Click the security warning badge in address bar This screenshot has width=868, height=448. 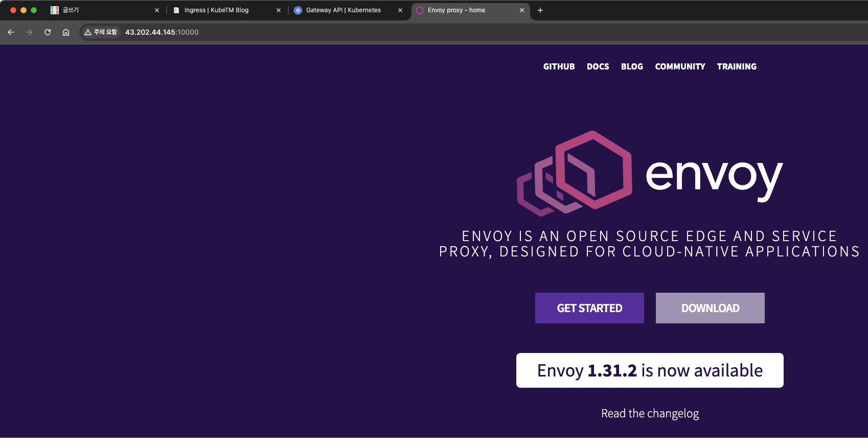[x=101, y=32]
